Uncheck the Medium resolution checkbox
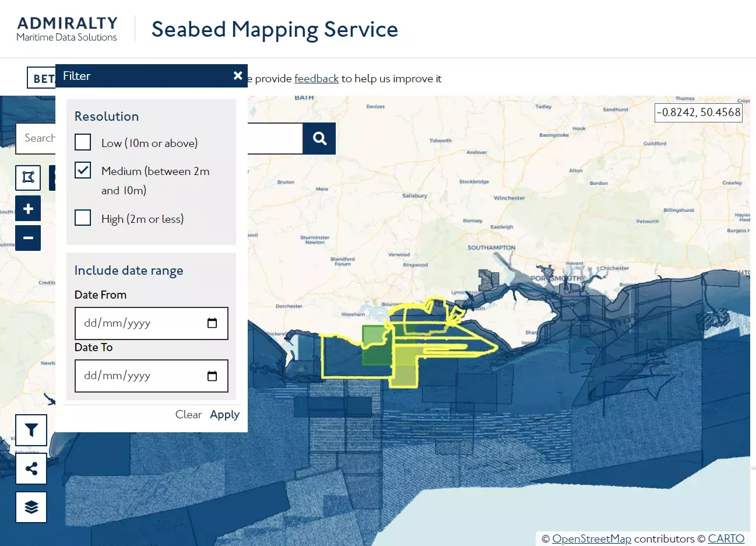 pos(83,170)
